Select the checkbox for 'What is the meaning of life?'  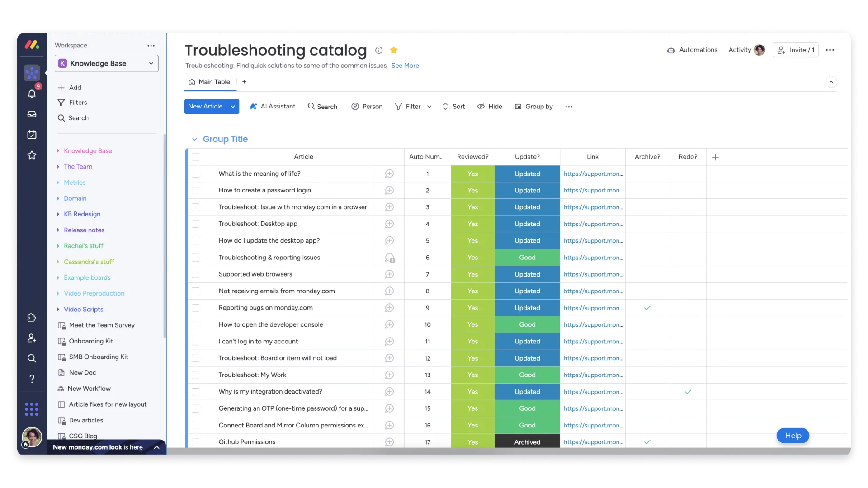coord(195,174)
